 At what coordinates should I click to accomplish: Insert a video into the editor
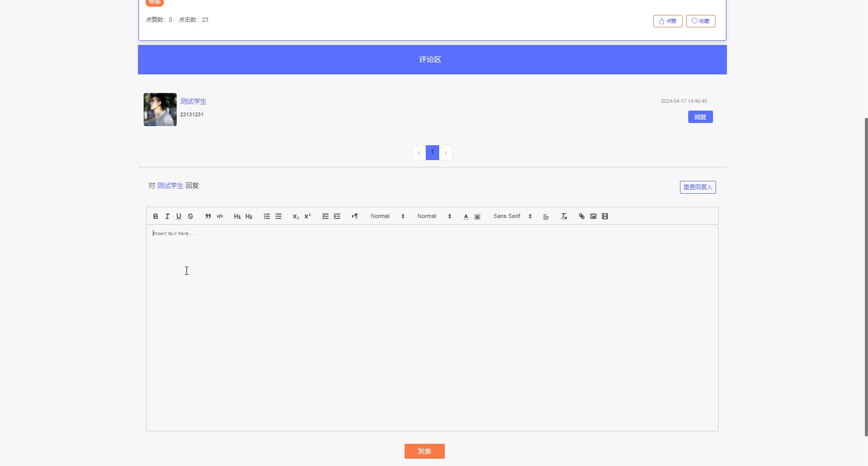pos(605,216)
